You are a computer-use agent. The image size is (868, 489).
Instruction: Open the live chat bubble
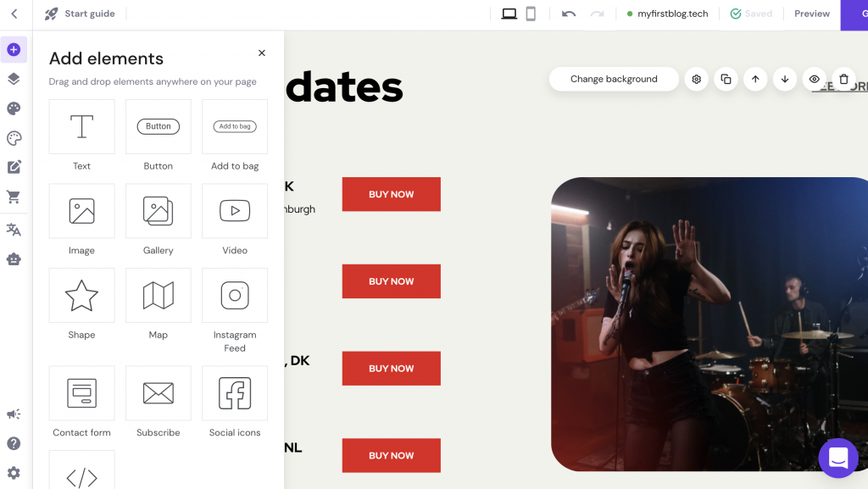point(838,458)
